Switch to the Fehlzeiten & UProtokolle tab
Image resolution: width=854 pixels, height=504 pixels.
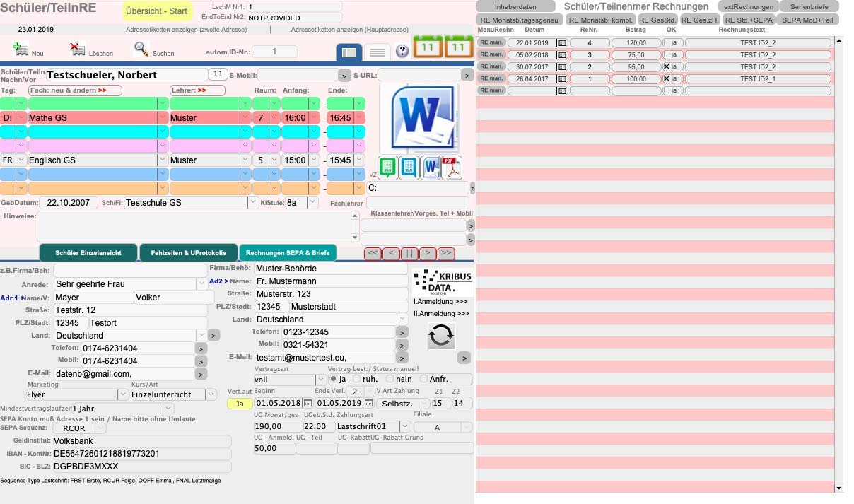coord(188,253)
